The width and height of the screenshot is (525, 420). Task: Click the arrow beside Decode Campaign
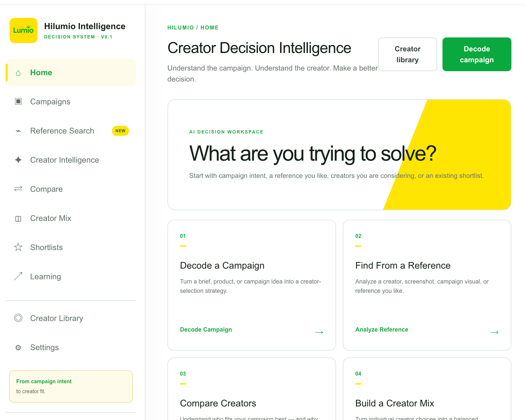click(x=319, y=332)
